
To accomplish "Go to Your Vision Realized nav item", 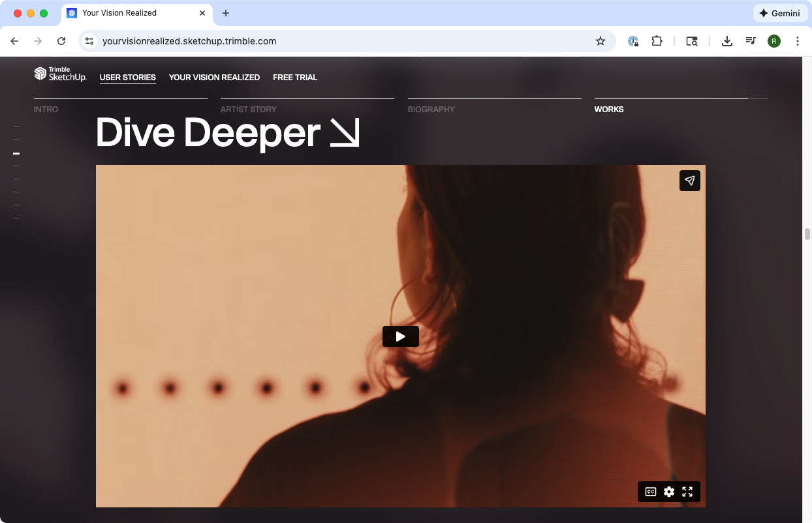I will 214,77.
